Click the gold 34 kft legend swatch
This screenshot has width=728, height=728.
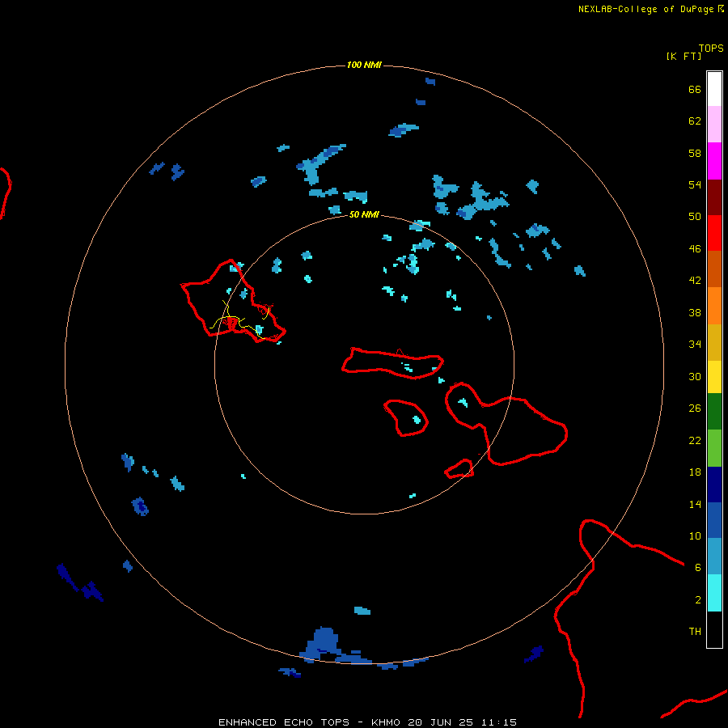click(x=714, y=342)
